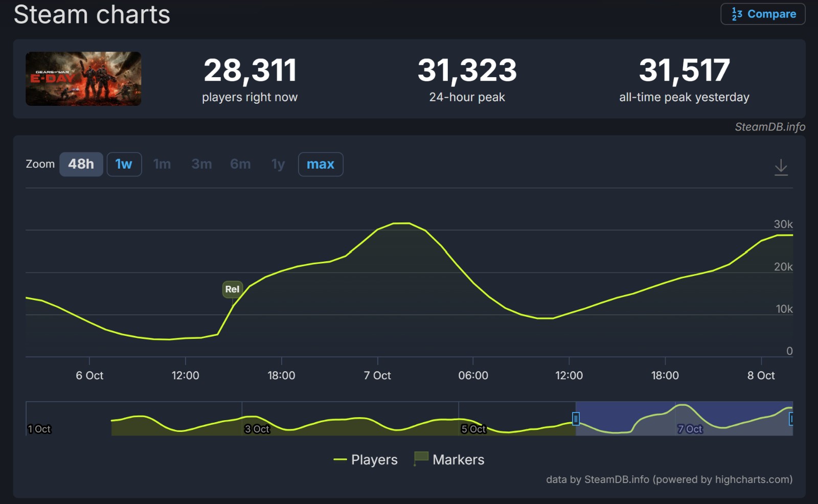The width and height of the screenshot is (818, 504).
Task: Click the 28,311 players right now value
Action: (x=250, y=70)
